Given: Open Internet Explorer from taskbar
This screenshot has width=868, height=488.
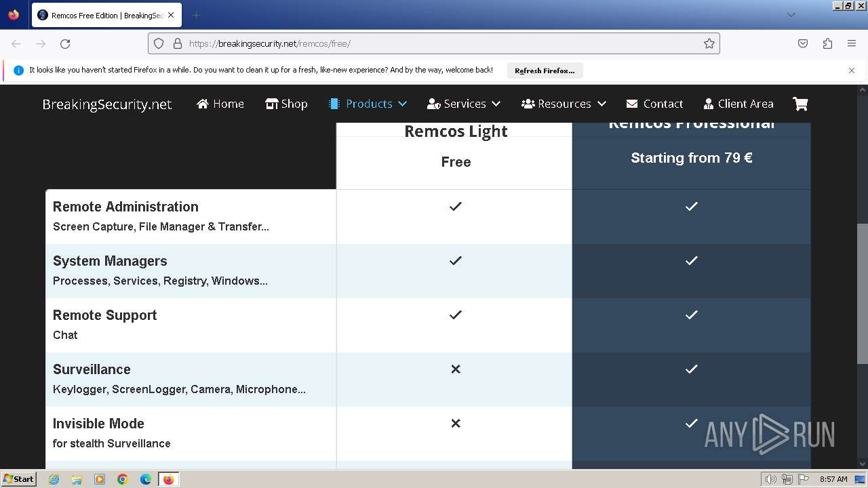Looking at the screenshot, I should (54, 479).
